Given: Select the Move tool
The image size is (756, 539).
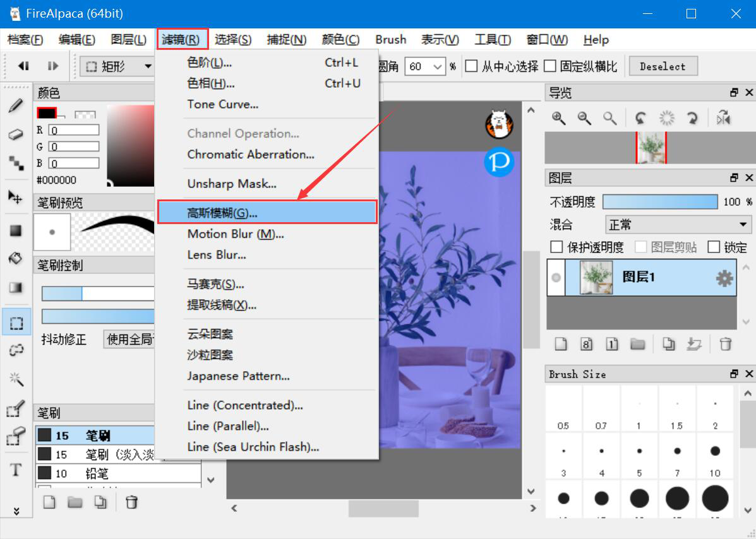Looking at the screenshot, I should point(16,196).
